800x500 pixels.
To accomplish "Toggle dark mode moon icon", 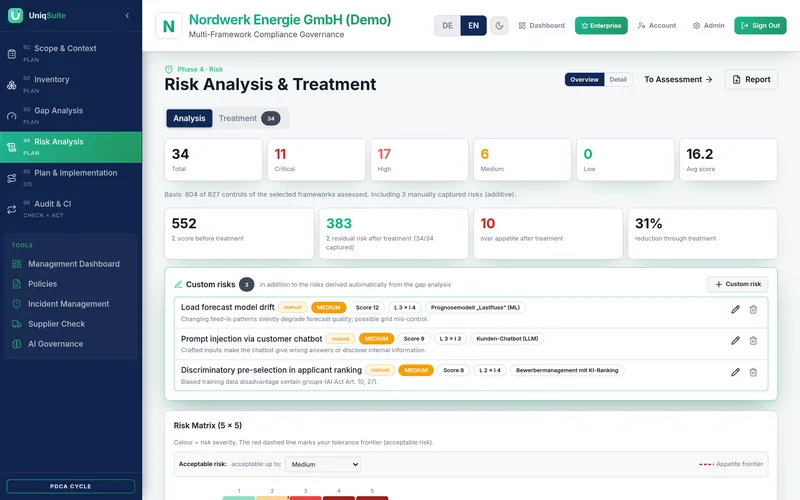I will [499, 26].
